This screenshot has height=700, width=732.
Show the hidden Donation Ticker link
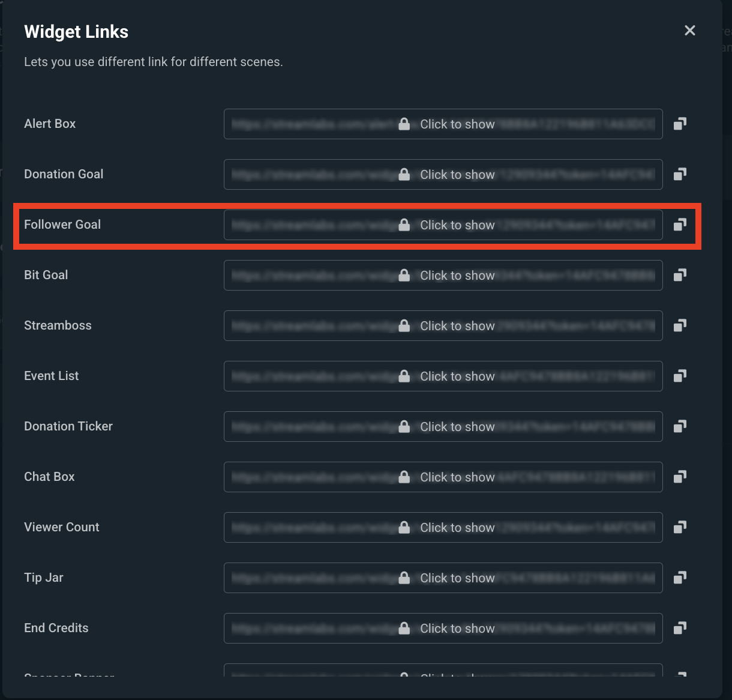(x=457, y=426)
